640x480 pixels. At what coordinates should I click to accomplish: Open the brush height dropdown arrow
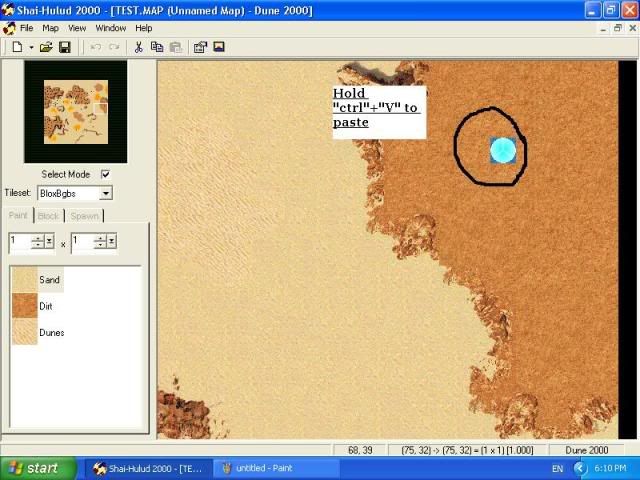click(x=111, y=242)
